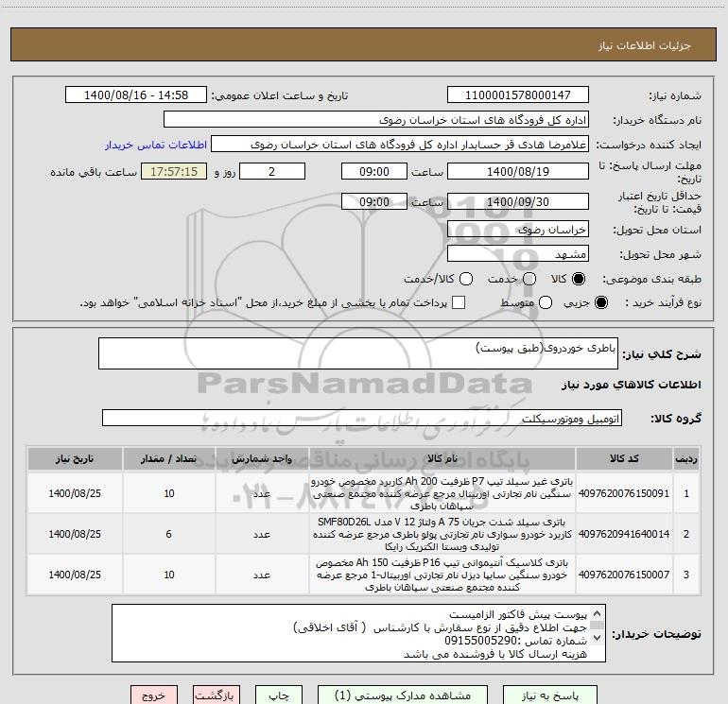Click the نام دستگاه خریدار field
Image resolution: width=728 pixels, height=704 pixels.
click(376, 119)
